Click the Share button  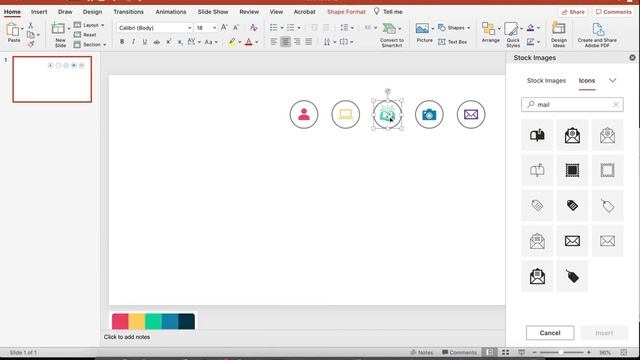[x=573, y=12]
